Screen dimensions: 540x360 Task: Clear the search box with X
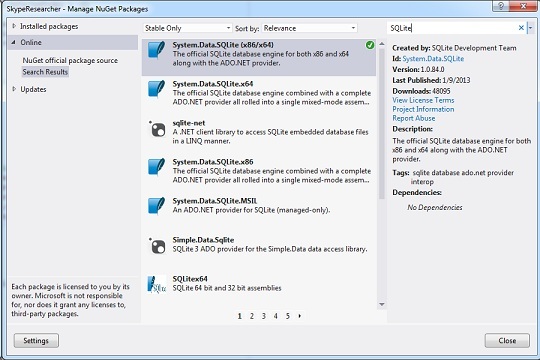[x=521, y=28]
